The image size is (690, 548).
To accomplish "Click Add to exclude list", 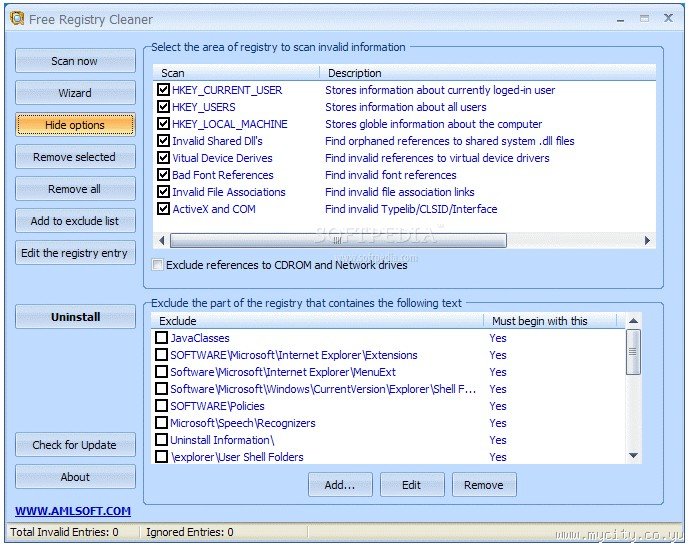I will pos(75,221).
